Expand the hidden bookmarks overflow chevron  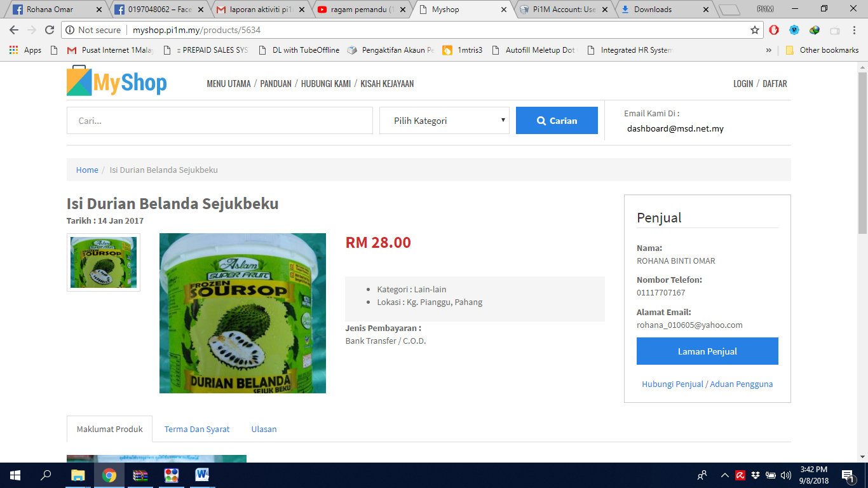click(769, 50)
